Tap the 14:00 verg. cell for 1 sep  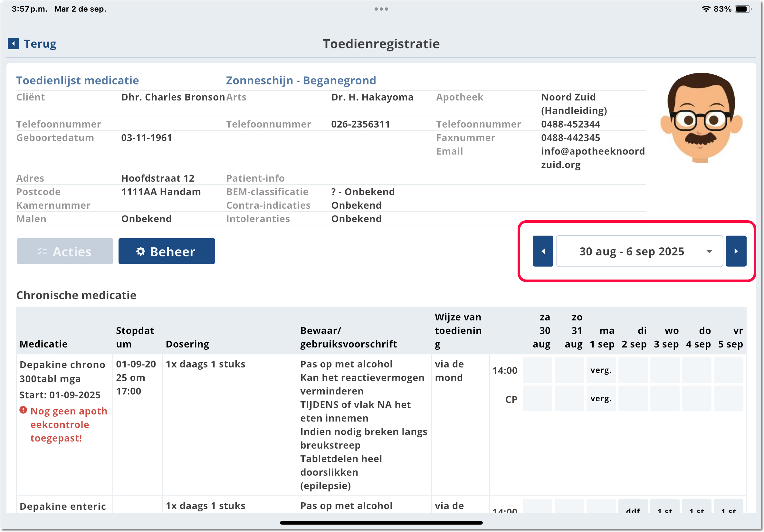pyautogui.click(x=601, y=370)
